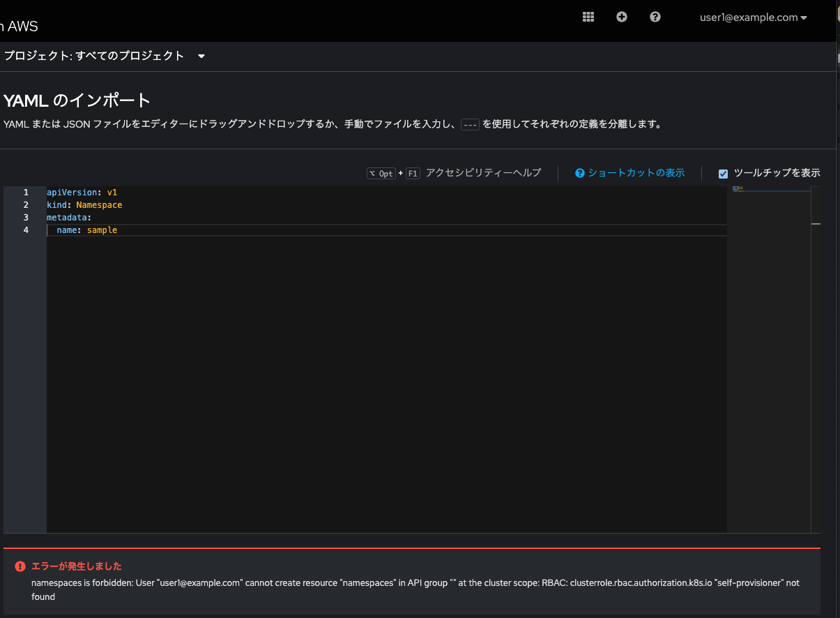Image resolution: width=840 pixels, height=618 pixels.
Task: Click the editor minimap preview
Action: pos(768,359)
